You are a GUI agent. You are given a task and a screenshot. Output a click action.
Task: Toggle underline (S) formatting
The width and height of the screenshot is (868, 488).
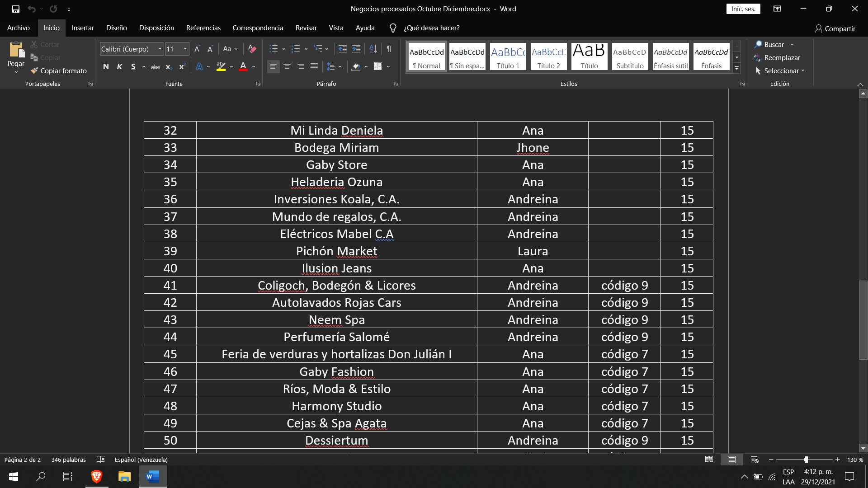point(133,67)
